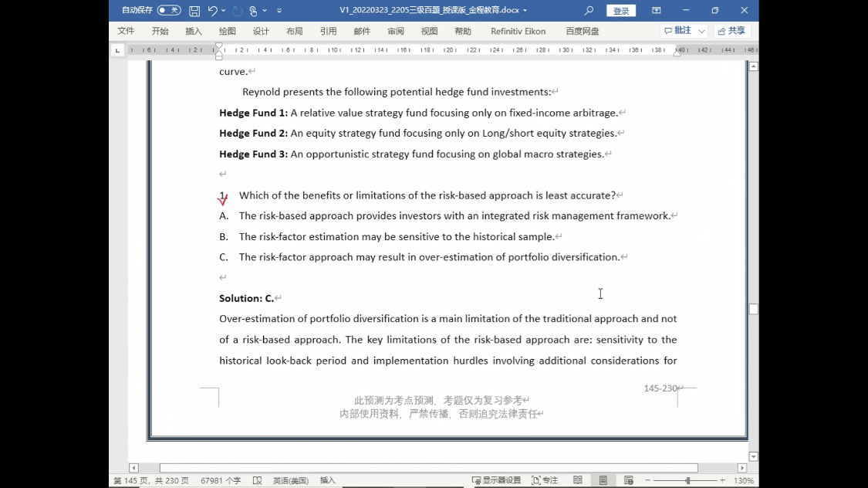The image size is (868, 488).
Task: Click the touch/mouse mode icon
Action: [x=253, y=11]
